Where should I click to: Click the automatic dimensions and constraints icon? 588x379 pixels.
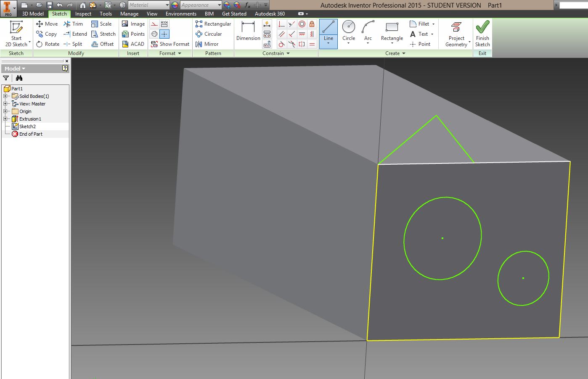pos(267,24)
